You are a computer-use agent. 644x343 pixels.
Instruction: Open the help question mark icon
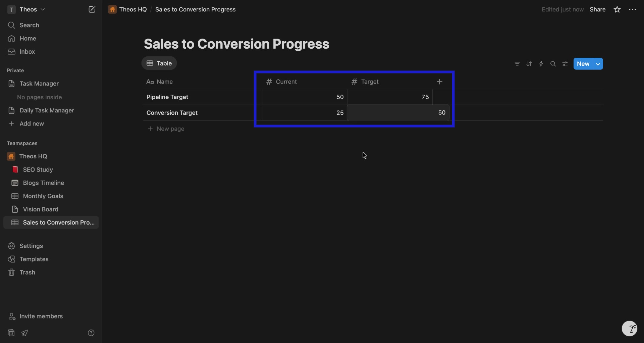(x=91, y=333)
